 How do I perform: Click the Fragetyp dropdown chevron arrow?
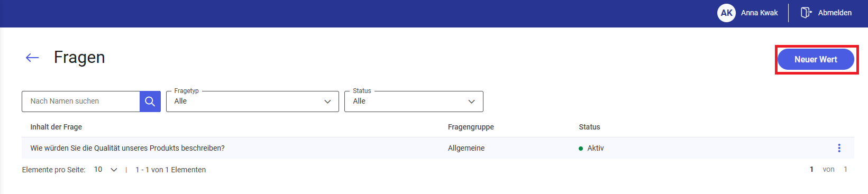pyautogui.click(x=327, y=101)
